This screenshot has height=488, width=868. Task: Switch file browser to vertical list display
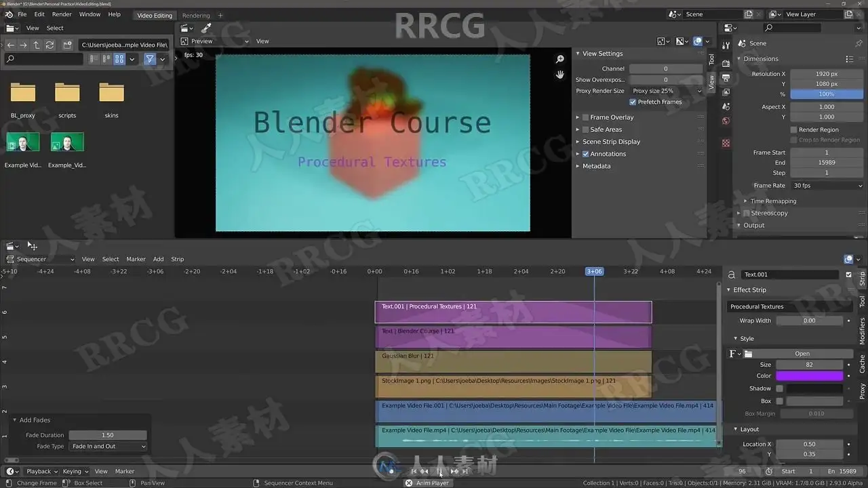(x=94, y=59)
